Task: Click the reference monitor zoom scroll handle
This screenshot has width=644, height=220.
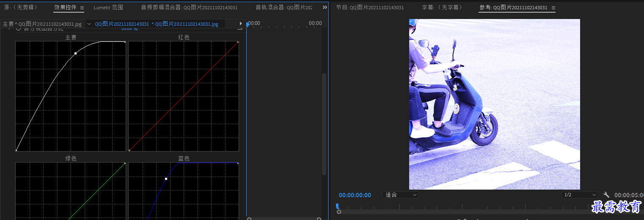Action: 339,212
